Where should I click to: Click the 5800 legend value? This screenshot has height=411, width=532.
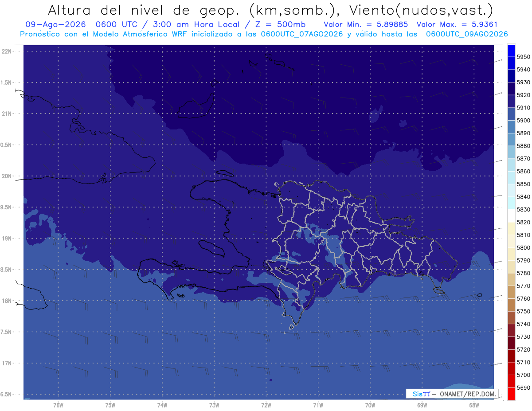pos(523,248)
